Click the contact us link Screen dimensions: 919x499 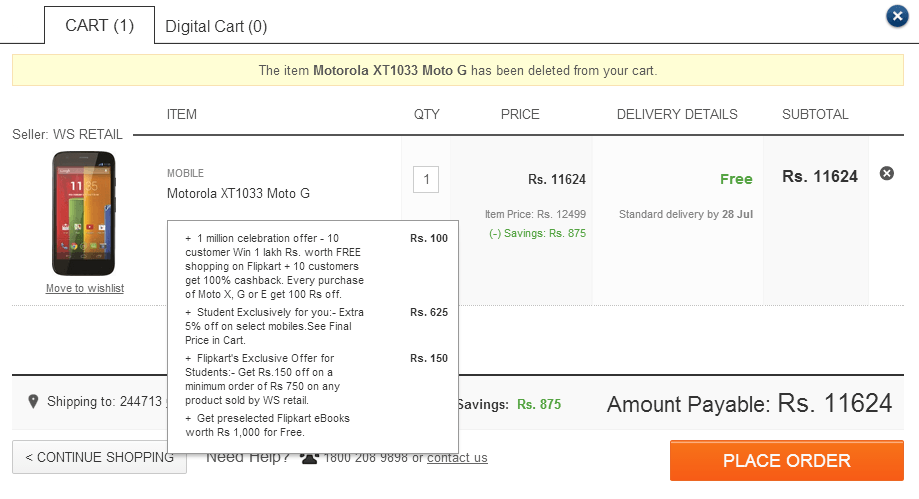pyautogui.click(x=457, y=458)
